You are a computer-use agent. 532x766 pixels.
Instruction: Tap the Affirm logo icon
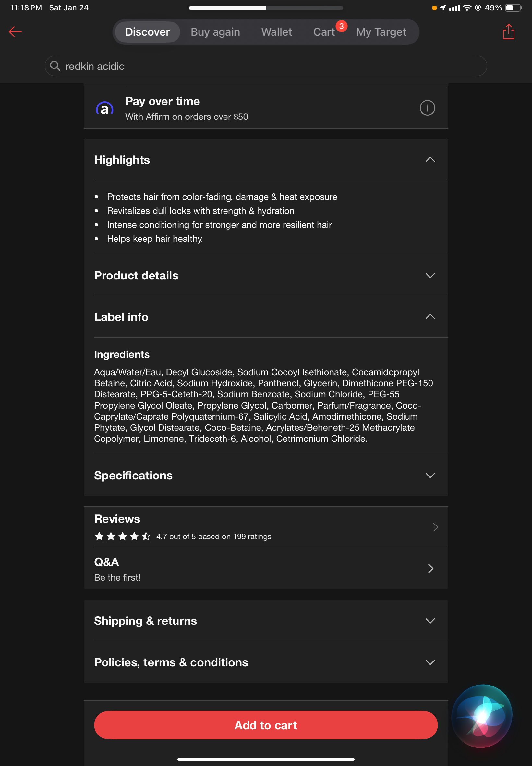pyautogui.click(x=105, y=108)
